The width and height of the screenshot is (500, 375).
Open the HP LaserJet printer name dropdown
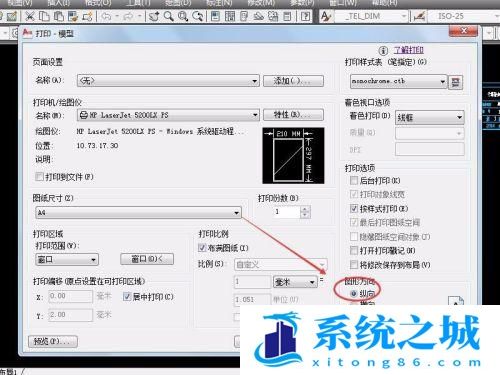coord(168,115)
